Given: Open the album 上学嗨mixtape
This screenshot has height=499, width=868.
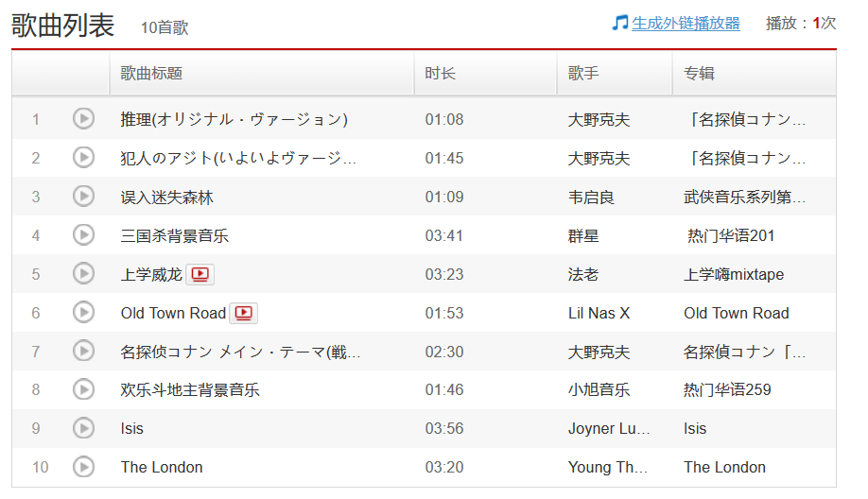Looking at the screenshot, I should 734,274.
